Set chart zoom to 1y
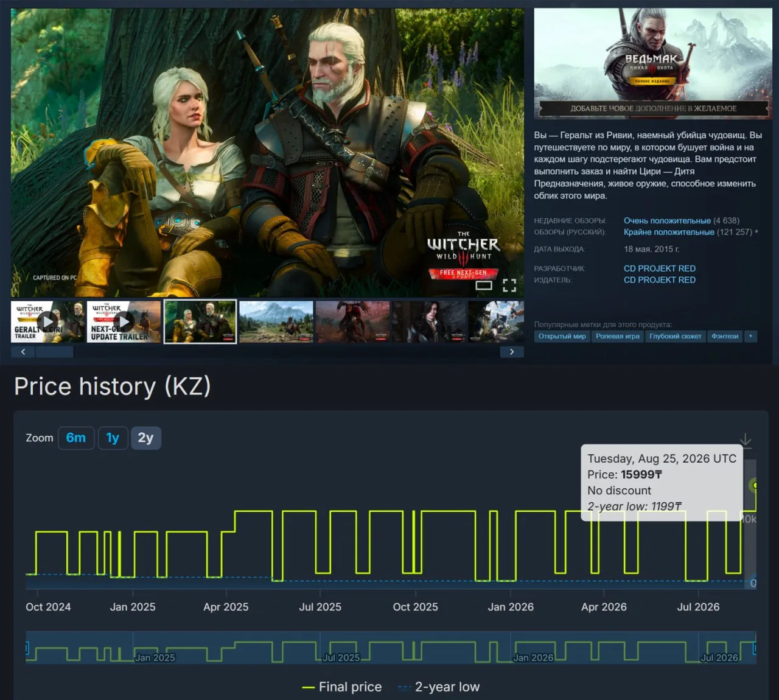779x700 pixels. click(x=113, y=438)
